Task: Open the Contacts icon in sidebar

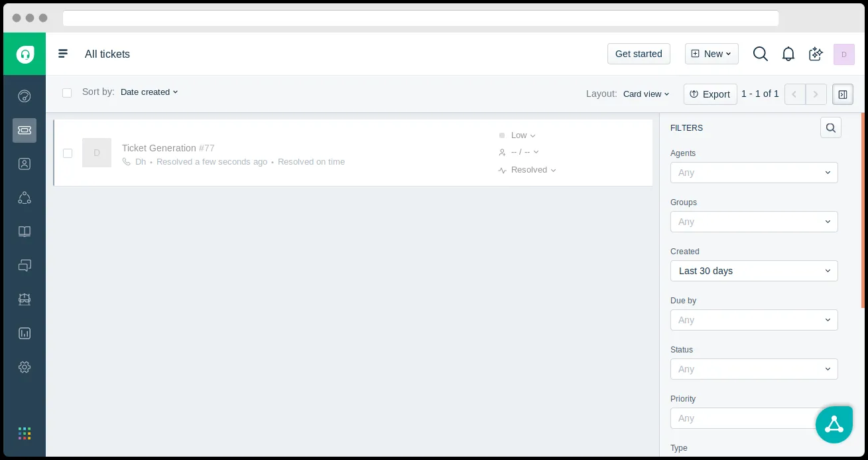Action: point(25,164)
